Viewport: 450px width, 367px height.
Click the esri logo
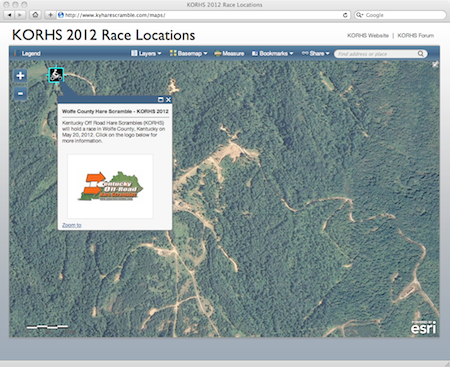[423, 327]
